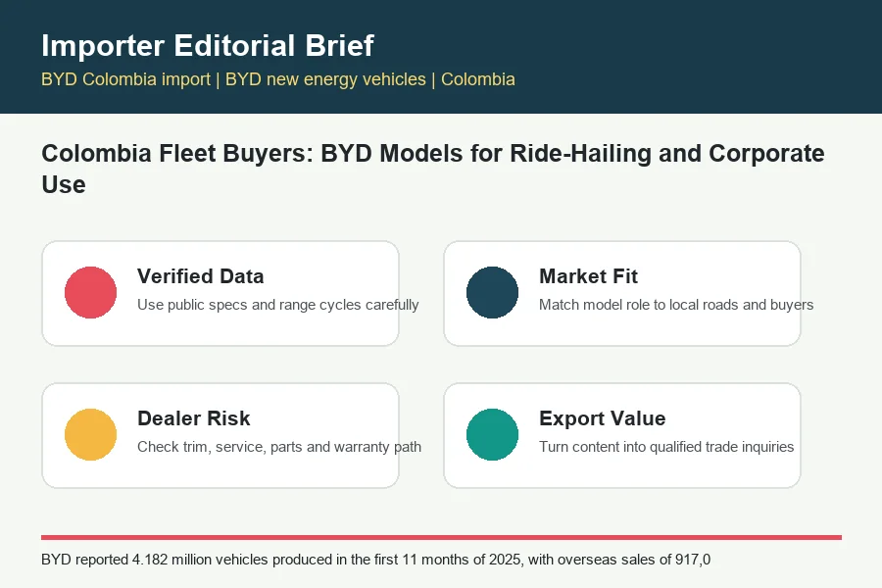This screenshot has height=588, width=882.
Task: Click 'Match model role to local roads and buyers'
Action: click(676, 305)
